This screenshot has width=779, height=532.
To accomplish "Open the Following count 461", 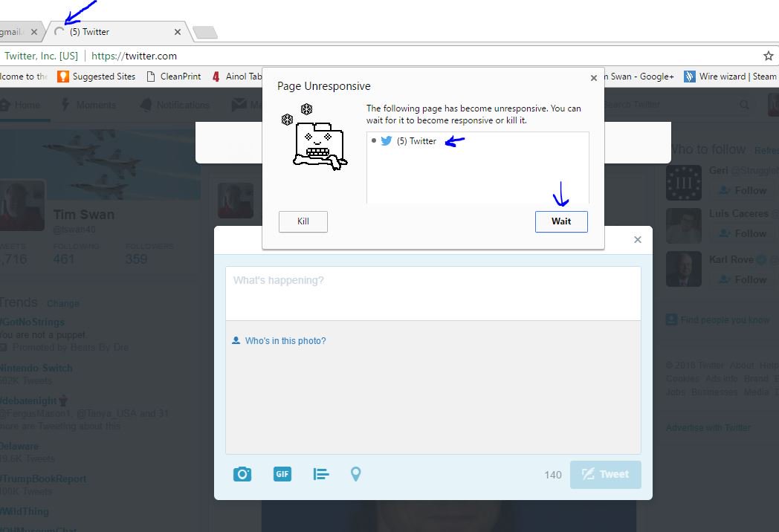I will coord(64,259).
